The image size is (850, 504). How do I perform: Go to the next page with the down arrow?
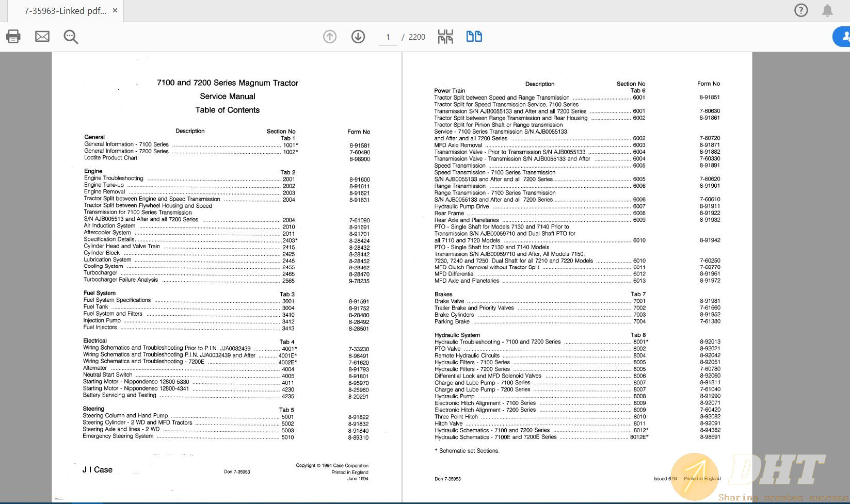(x=358, y=37)
